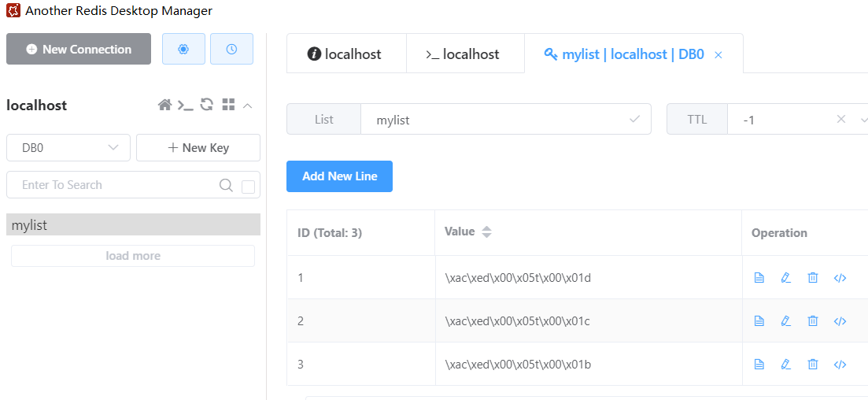Focus the Enter To Search field
Viewport: 868px width, 400px height.
point(119,185)
